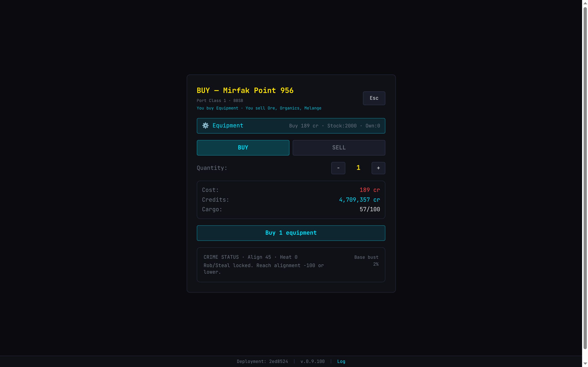Switch to SELL mode
This screenshot has height=367, width=588.
point(339,148)
